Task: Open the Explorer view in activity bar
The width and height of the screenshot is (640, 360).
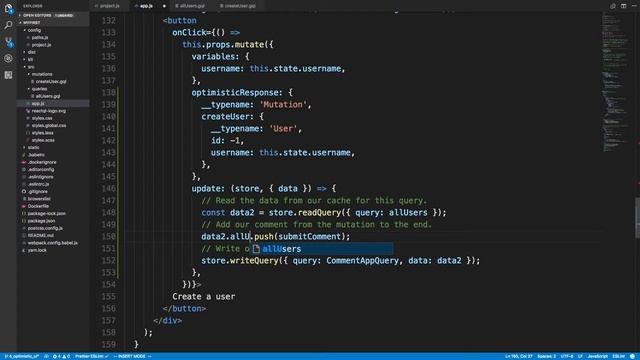Action: pyautogui.click(x=8, y=8)
